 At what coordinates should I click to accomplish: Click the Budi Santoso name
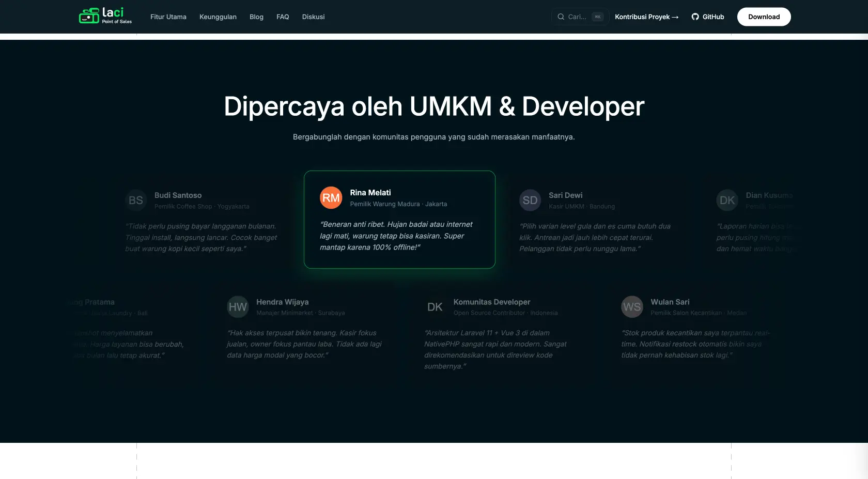[x=178, y=195]
